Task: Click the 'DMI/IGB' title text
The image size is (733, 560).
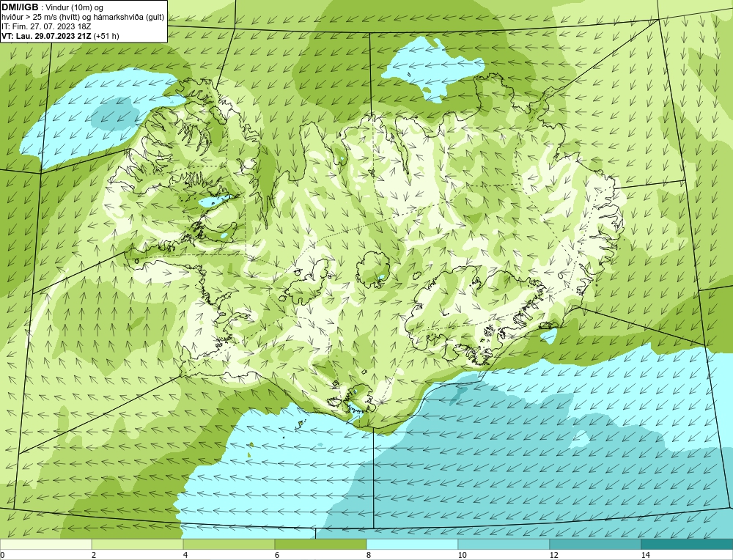Action: coord(20,7)
